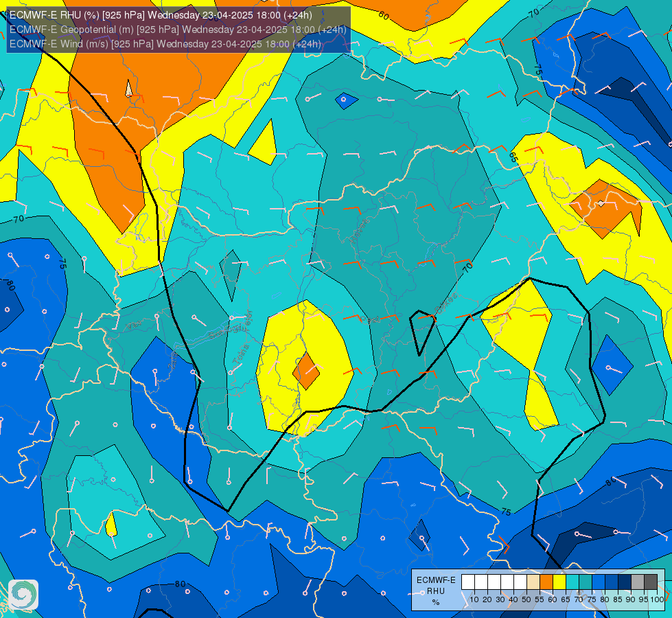Select the medium dark blue 80–85 legend swatch
Image resolution: width=672 pixels, height=618 pixels.
point(611,582)
